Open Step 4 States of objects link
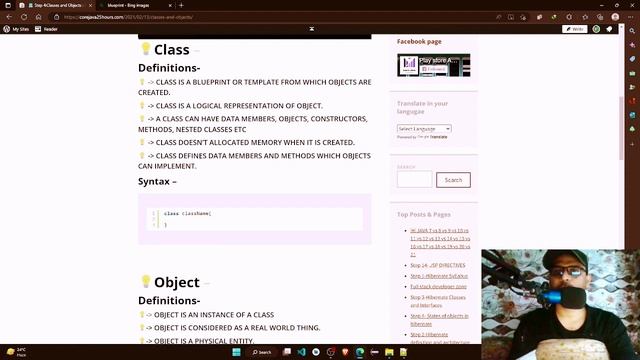The width and height of the screenshot is (640, 360). click(x=439, y=320)
